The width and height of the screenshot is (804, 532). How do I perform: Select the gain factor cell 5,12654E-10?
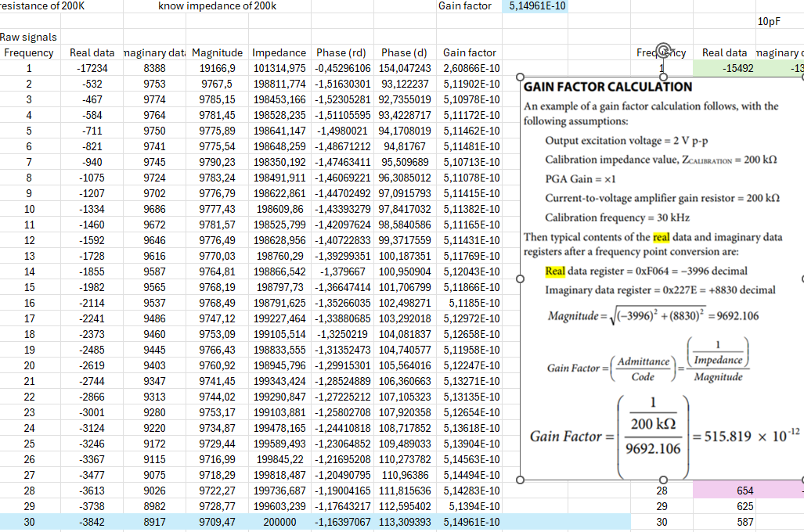coord(469,412)
